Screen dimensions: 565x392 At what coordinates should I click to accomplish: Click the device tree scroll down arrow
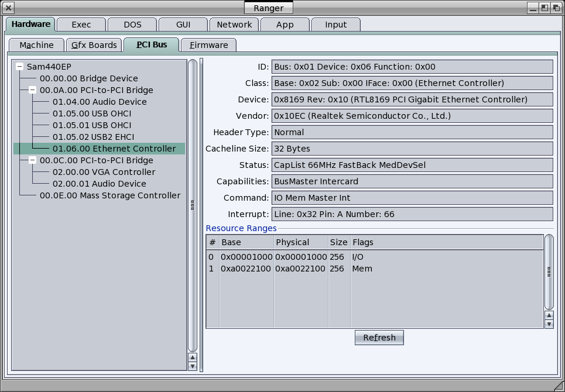click(x=193, y=366)
